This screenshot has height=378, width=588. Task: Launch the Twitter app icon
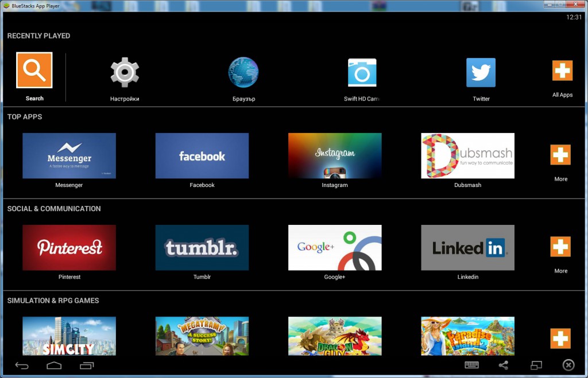(481, 72)
